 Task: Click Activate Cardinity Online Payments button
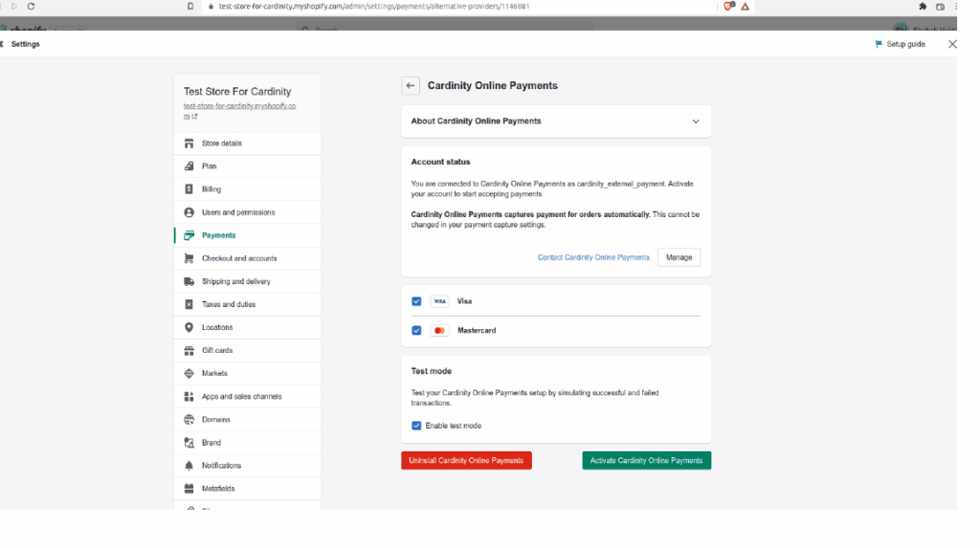(x=646, y=461)
